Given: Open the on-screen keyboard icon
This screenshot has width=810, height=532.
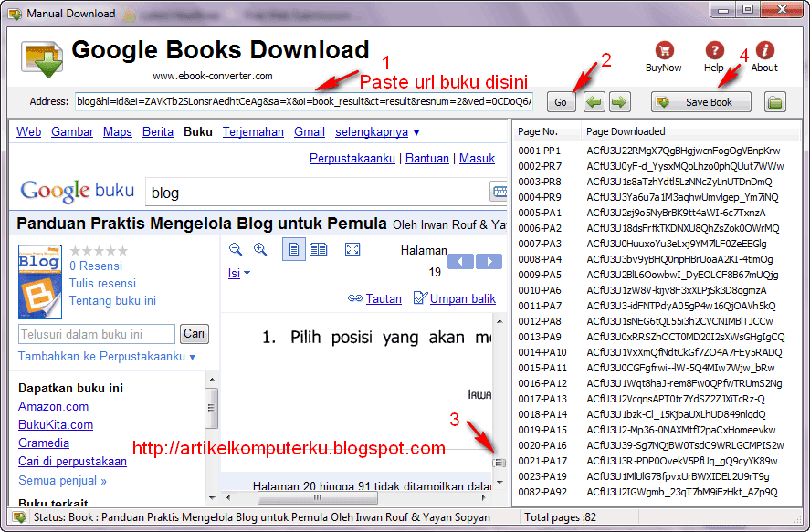Looking at the screenshot, I should coord(499,192).
